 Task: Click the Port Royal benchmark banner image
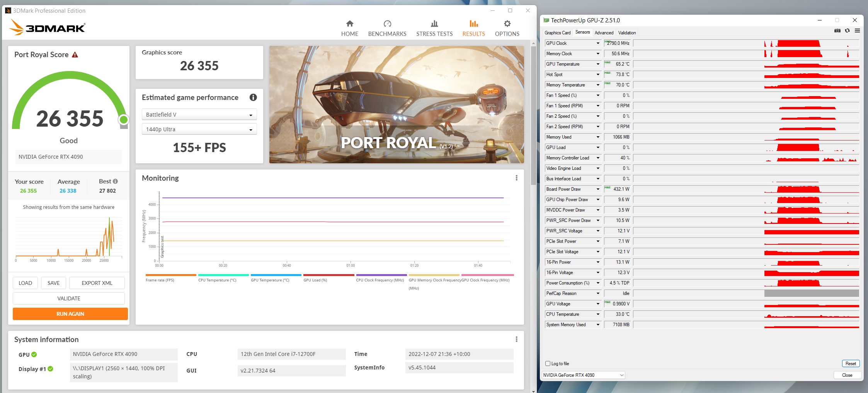tap(397, 105)
